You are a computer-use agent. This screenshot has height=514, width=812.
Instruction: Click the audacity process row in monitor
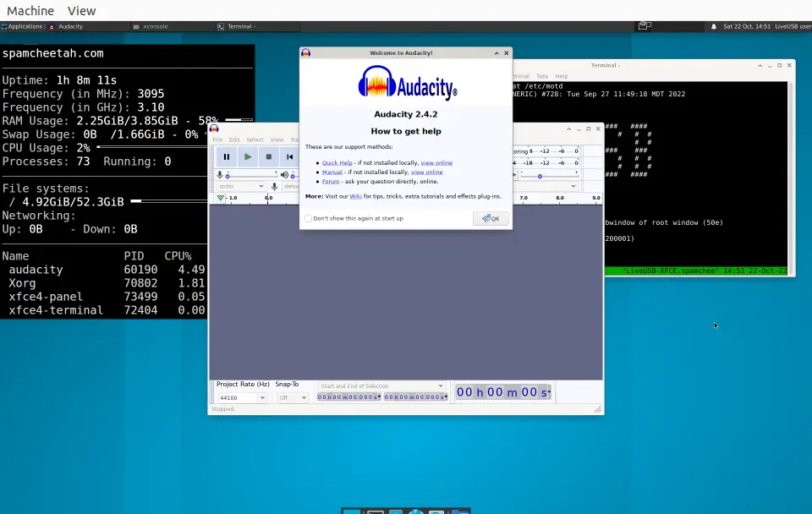pos(104,270)
